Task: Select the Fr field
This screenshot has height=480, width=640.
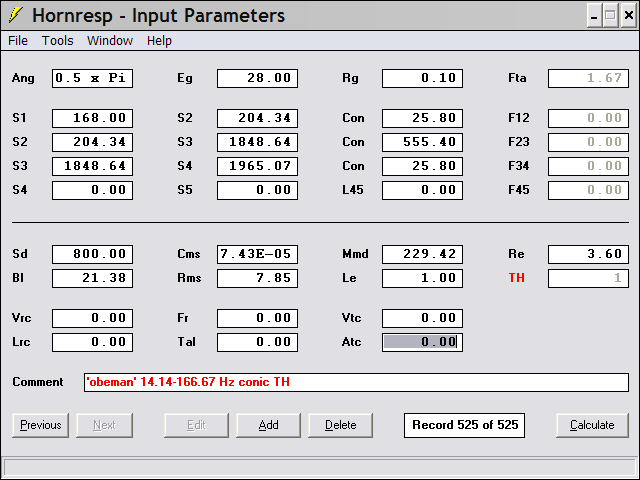Action: [x=258, y=318]
